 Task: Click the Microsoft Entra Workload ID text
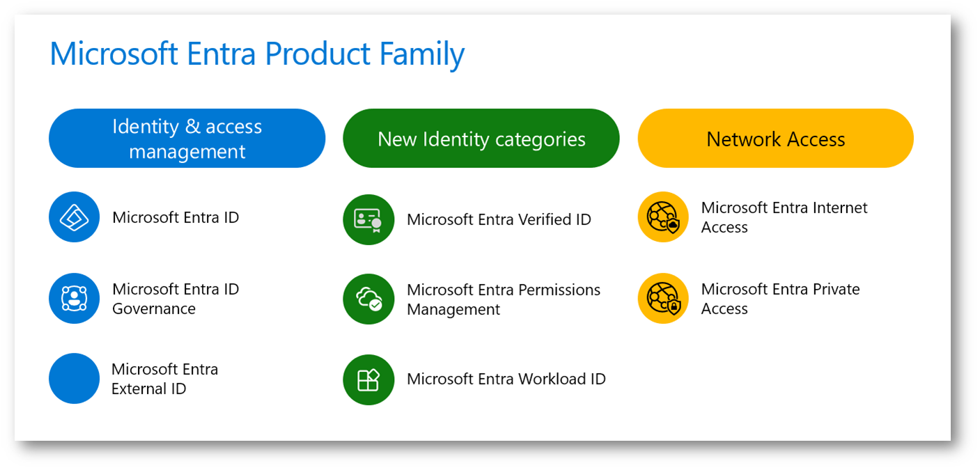point(506,379)
